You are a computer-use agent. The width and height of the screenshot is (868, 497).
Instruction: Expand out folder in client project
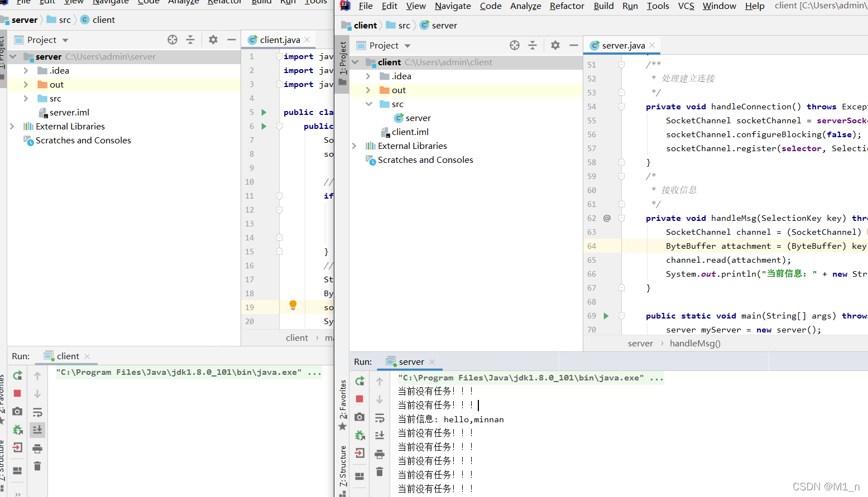click(x=368, y=90)
